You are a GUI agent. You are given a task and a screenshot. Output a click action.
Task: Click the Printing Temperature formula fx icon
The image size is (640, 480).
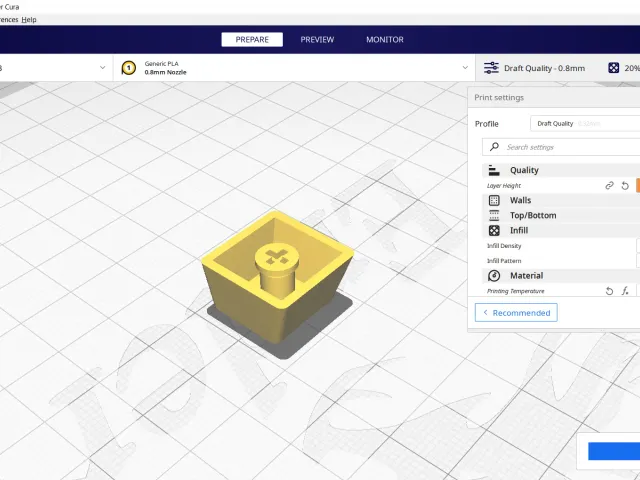click(x=625, y=291)
